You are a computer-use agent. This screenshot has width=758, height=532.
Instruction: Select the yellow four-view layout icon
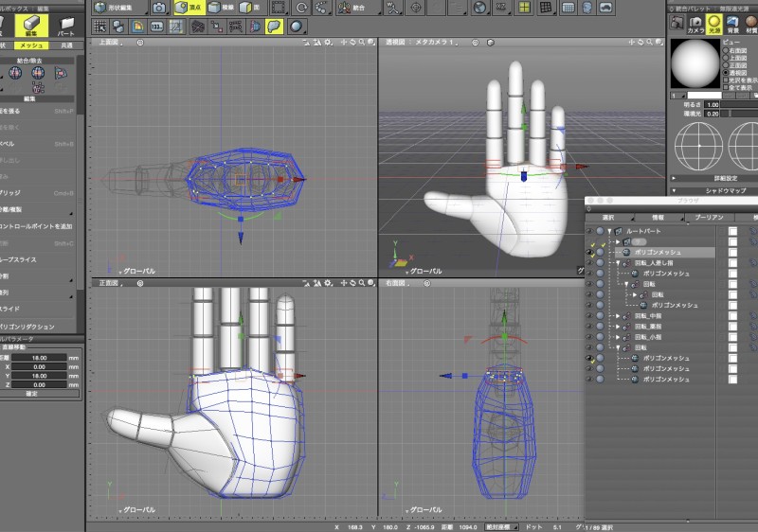pyautogui.click(x=524, y=8)
